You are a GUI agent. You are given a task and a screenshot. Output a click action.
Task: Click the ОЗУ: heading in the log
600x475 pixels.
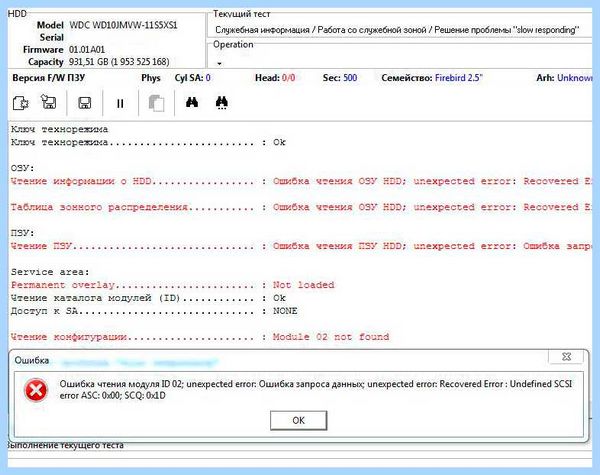point(23,168)
